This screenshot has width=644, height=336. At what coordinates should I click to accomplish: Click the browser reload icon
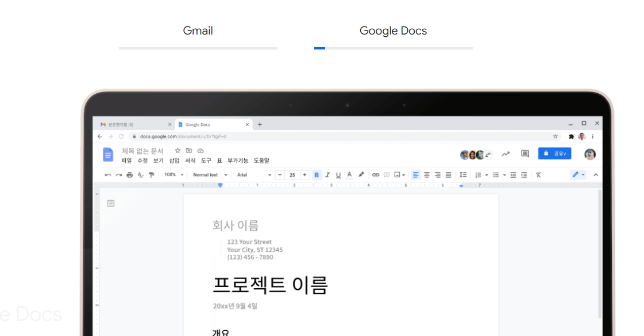[x=121, y=136]
